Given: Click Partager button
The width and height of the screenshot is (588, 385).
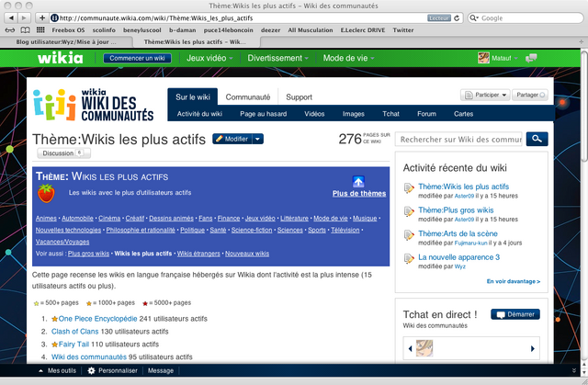Looking at the screenshot, I should point(530,95).
